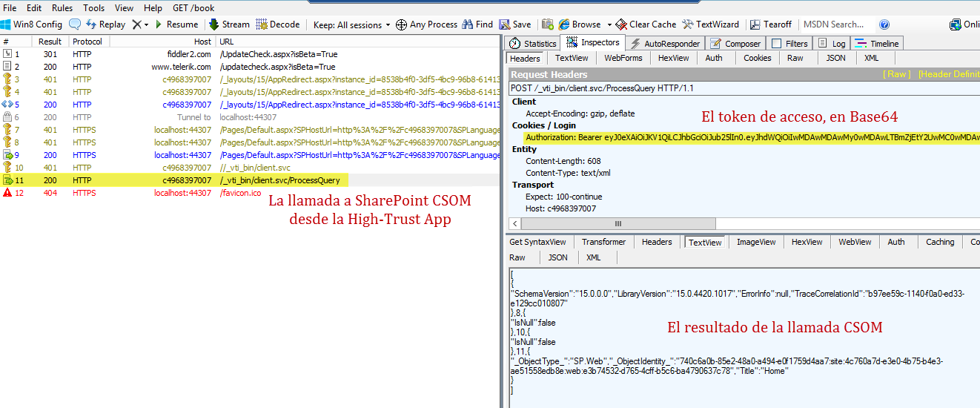Expand the Browse dropdown arrow

(609, 24)
